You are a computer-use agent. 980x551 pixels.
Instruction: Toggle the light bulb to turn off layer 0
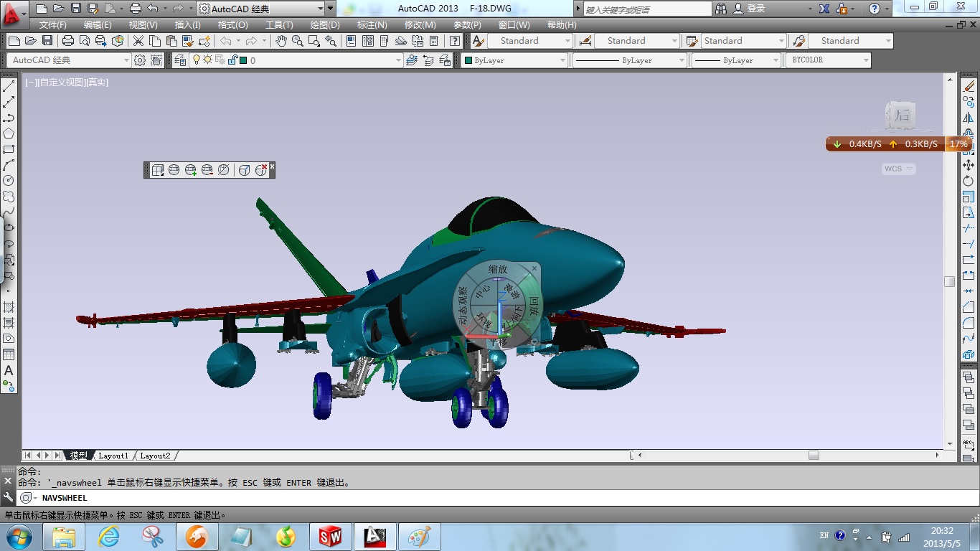pyautogui.click(x=197, y=60)
